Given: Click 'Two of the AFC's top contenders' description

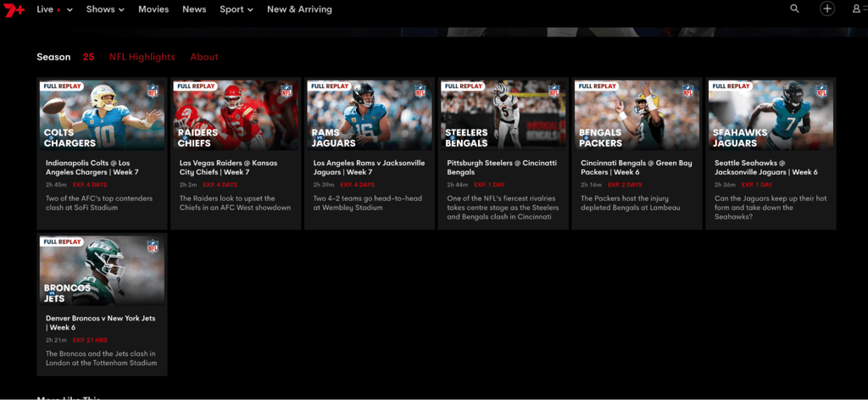Looking at the screenshot, I should [x=99, y=203].
